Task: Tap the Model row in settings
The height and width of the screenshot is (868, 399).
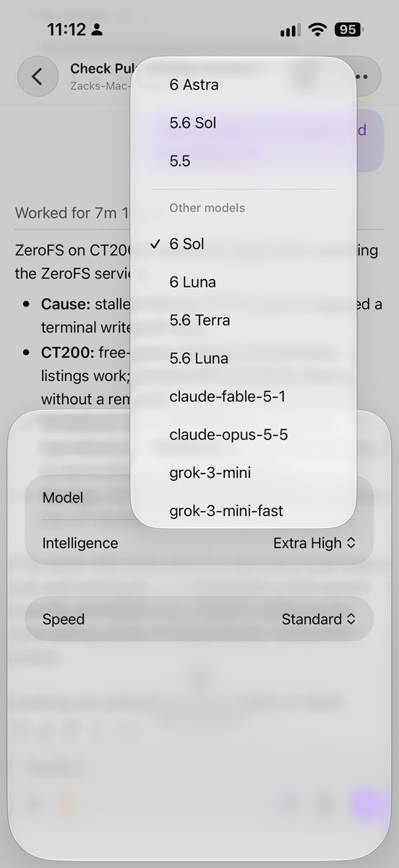Action: [78, 498]
